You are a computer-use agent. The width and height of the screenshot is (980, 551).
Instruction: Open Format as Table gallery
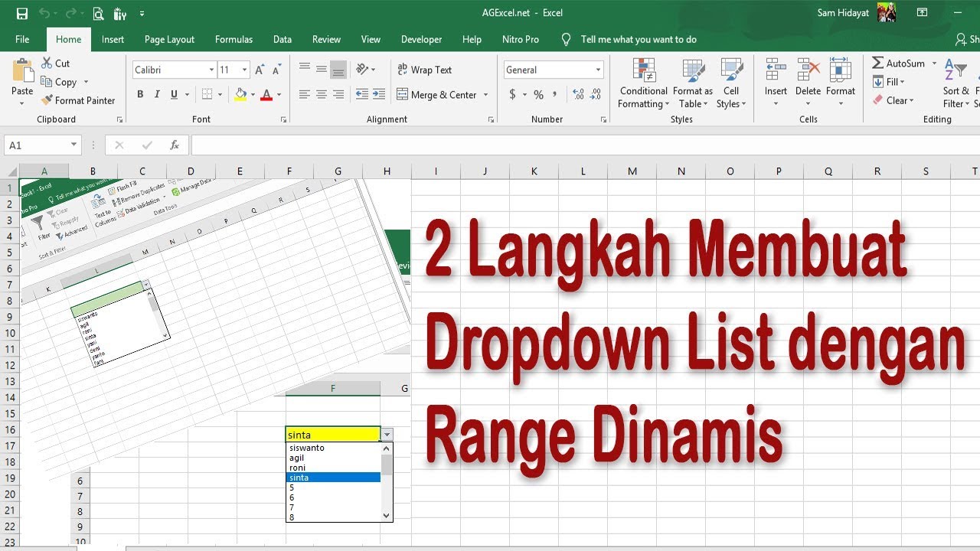tap(693, 83)
